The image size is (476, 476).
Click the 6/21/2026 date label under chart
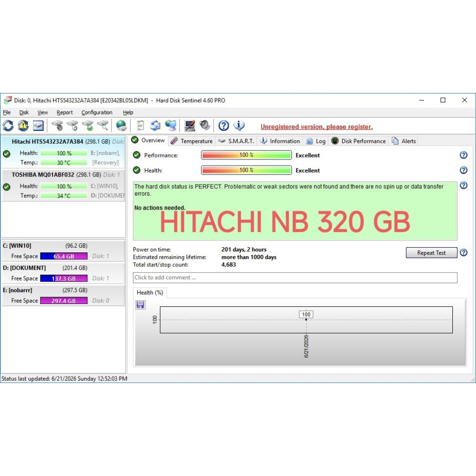[x=306, y=346]
